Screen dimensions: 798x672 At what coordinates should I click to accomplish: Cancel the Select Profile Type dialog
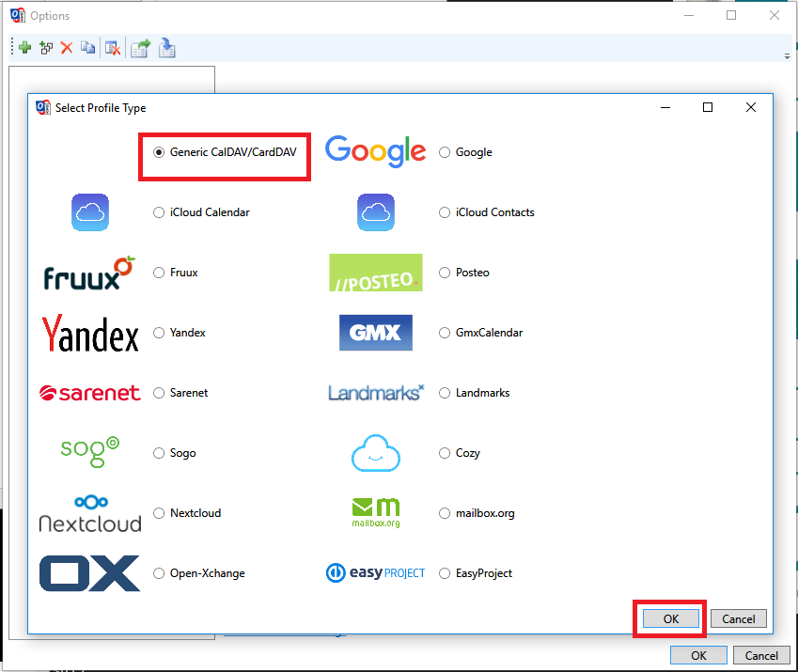point(738,618)
